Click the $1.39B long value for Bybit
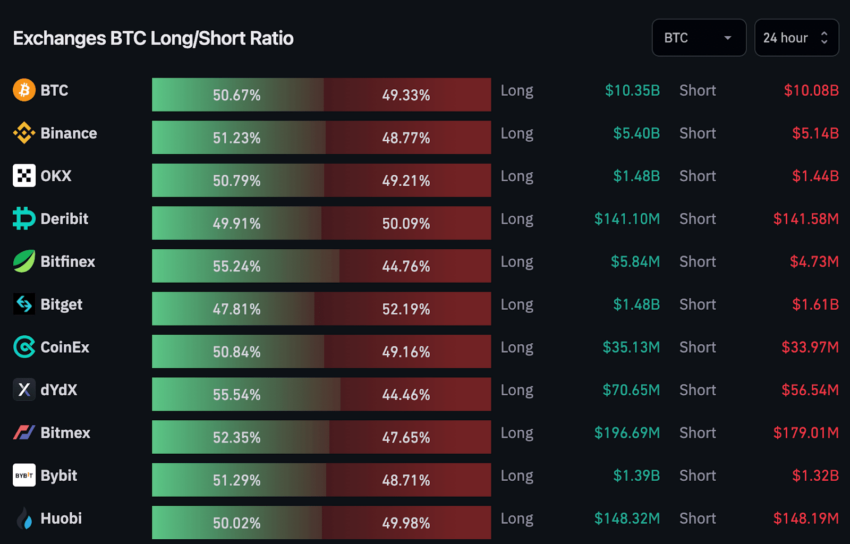 click(x=636, y=476)
